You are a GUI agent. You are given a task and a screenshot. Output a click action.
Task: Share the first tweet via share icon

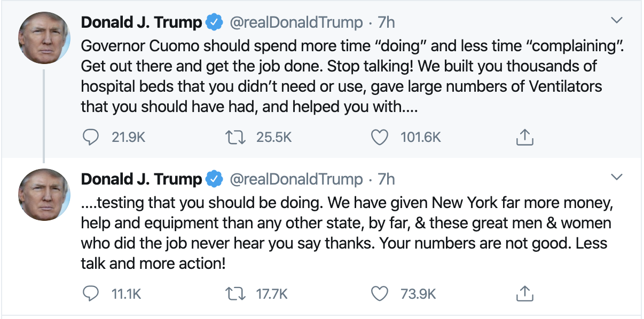(525, 138)
